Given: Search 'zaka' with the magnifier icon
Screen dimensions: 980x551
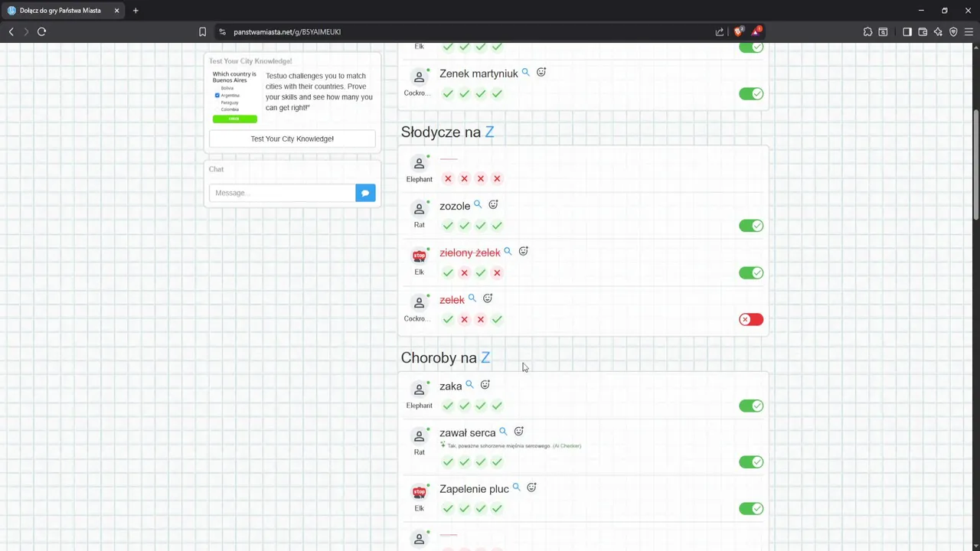Looking at the screenshot, I should tap(469, 385).
